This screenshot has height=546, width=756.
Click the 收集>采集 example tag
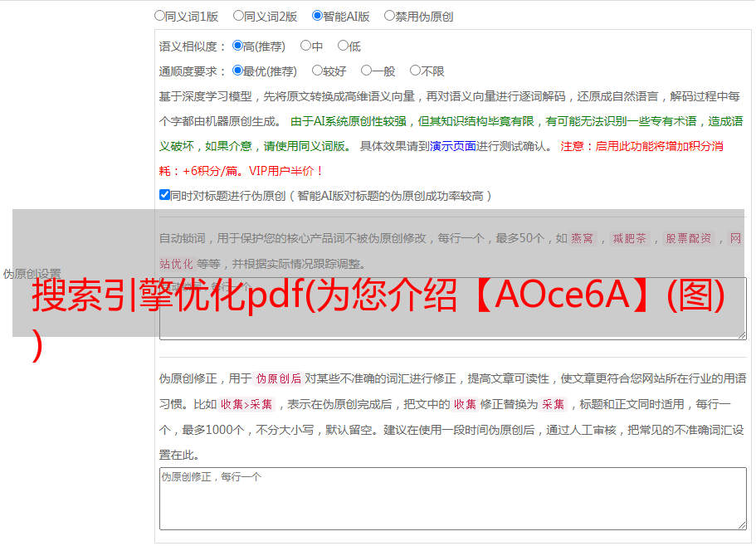(x=246, y=404)
